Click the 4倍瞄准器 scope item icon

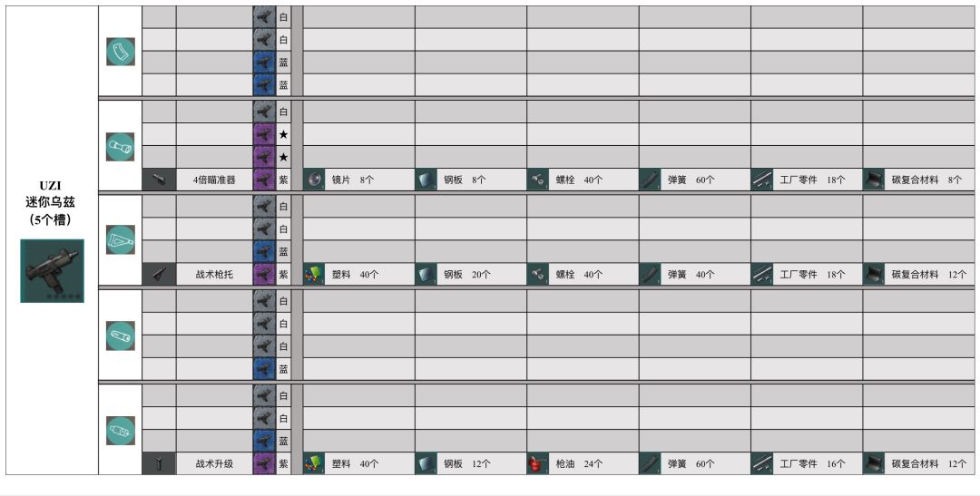click(x=160, y=180)
